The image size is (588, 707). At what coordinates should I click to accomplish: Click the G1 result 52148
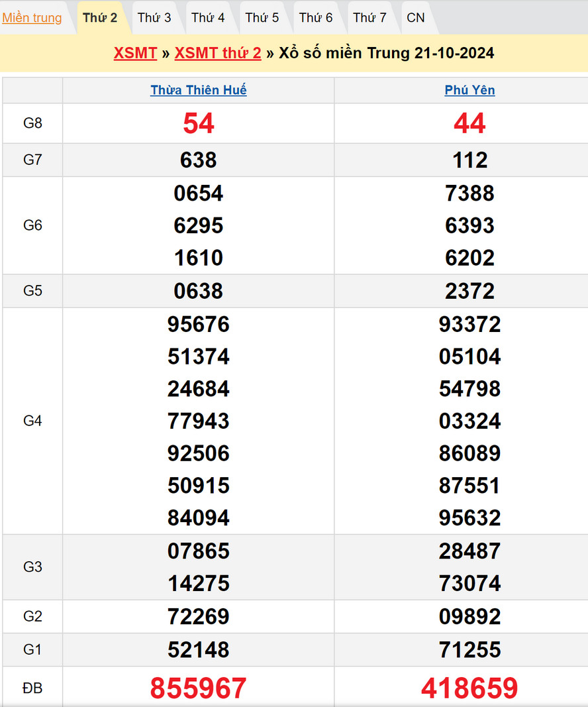tap(199, 649)
